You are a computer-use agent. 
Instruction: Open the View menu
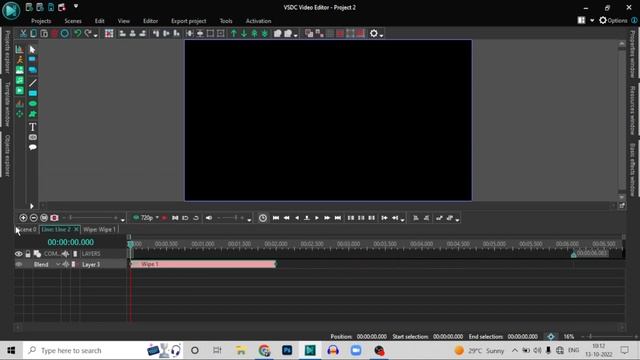click(124, 21)
